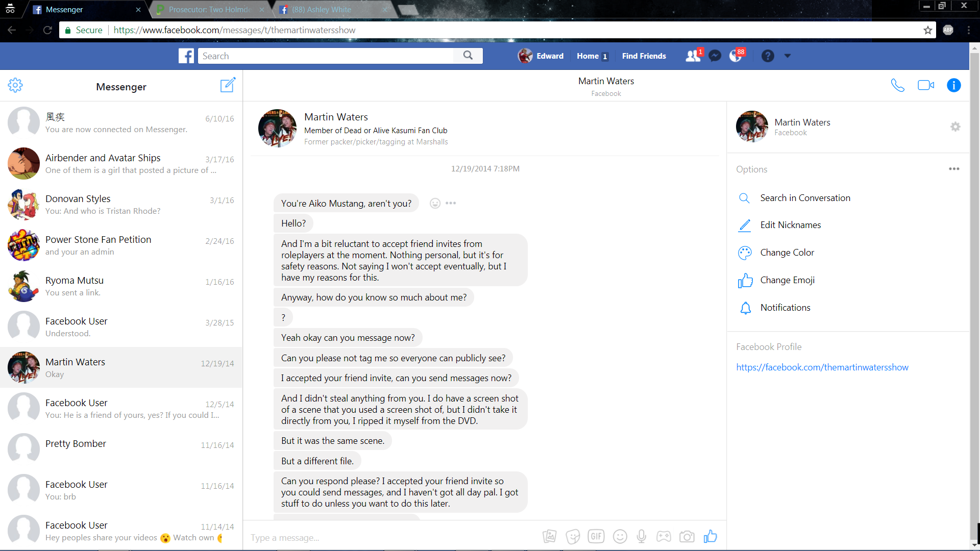Screen dimensions: 980x551
Task: Toggle conversation information panel
Action: [953, 85]
